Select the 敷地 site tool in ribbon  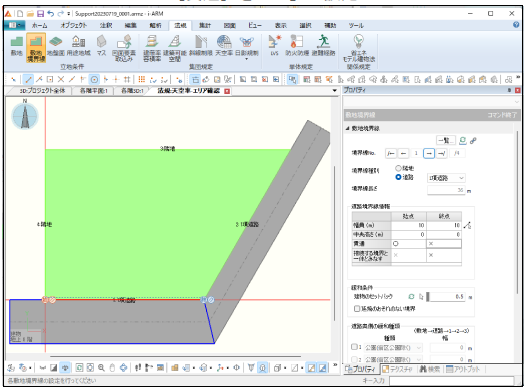pyautogui.click(x=16, y=45)
